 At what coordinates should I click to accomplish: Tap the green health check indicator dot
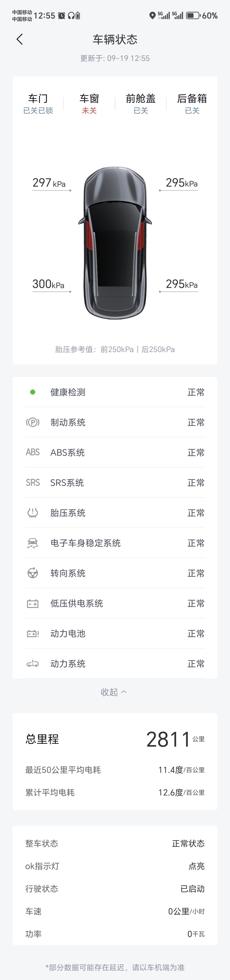pyautogui.click(x=33, y=392)
